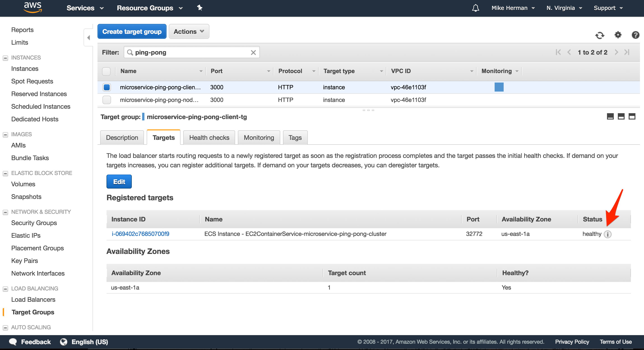Refresh the target groups list
Screen dimensions: 644x350
point(600,35)
